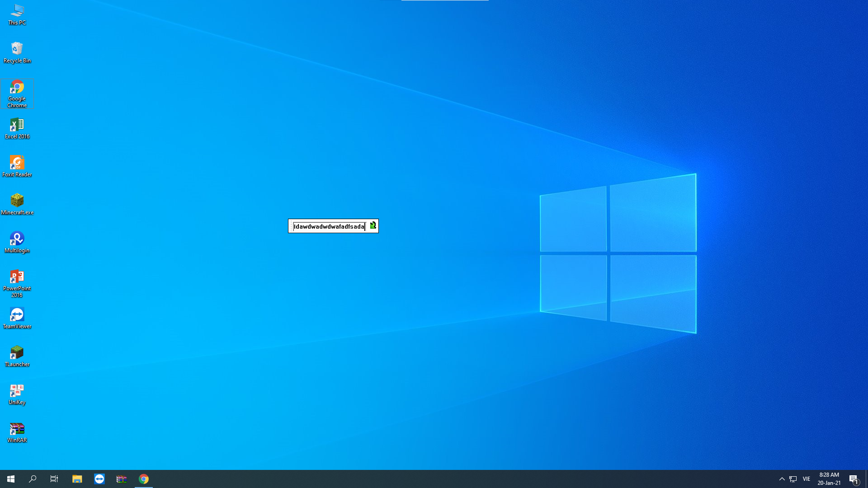The width and height of the screenshot is (868, 488).
Task: Launch PowerPoint 2016 application
Action: pyautogui.click(x=16, y=277)
